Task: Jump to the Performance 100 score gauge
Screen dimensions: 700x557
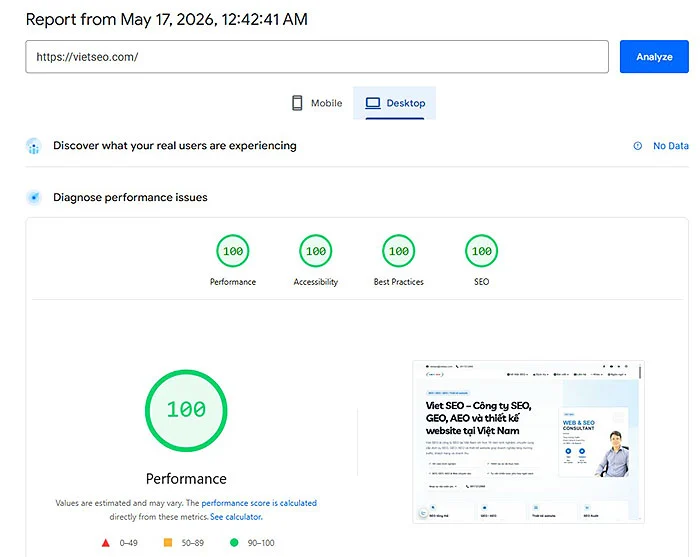Action: tap(233, 251)
